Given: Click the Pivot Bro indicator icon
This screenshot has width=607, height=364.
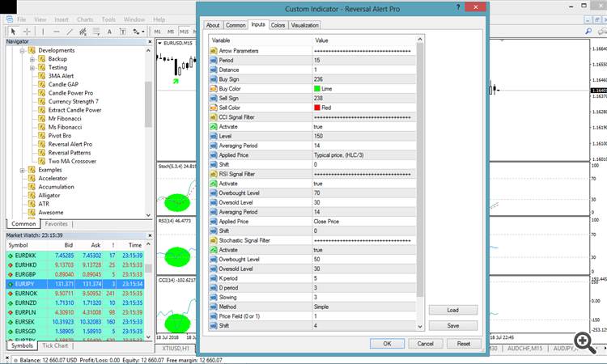Looking at the screenshot, I should click(42, 135).
